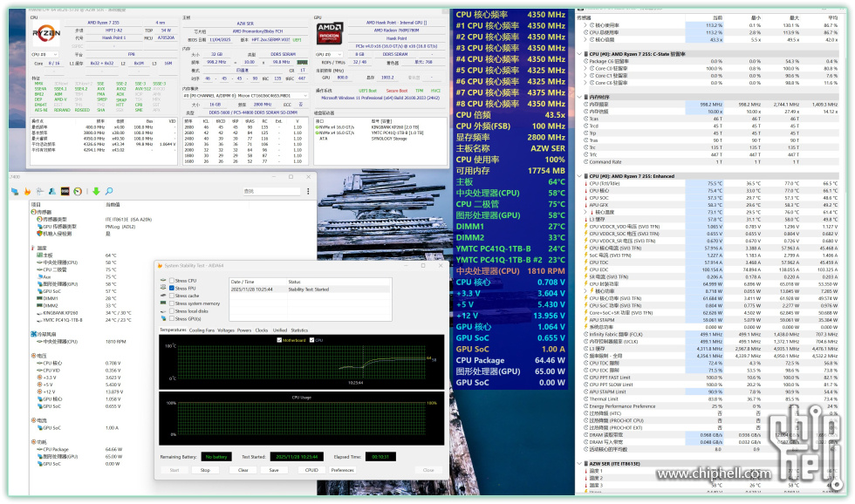Tick the Stress system memory checkbox

click(172, 303)
